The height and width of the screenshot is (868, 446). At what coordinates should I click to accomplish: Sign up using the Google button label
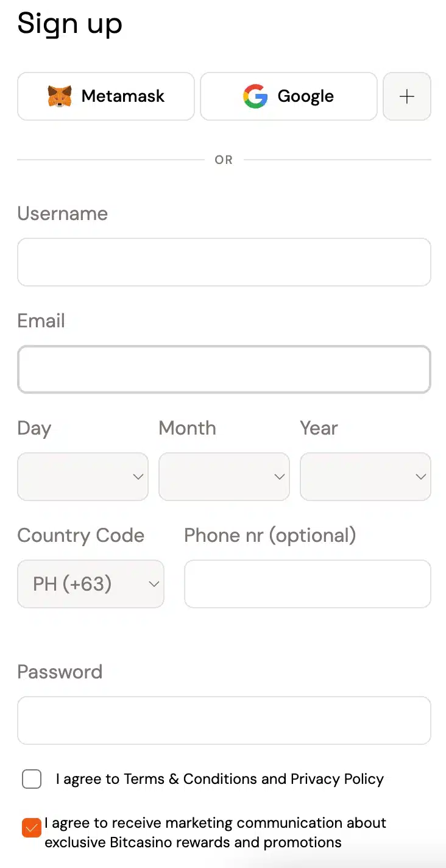(306, 96)
